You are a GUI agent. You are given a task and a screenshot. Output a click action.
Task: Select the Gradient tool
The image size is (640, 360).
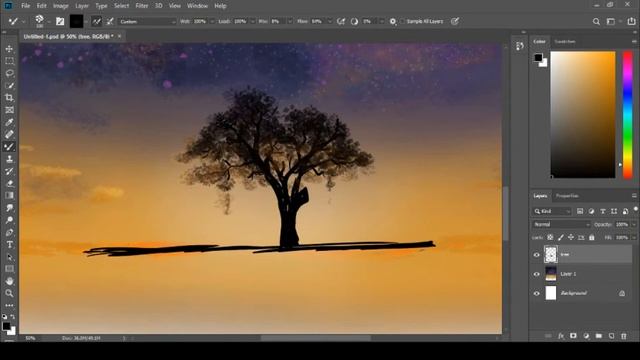coord(9,196)
